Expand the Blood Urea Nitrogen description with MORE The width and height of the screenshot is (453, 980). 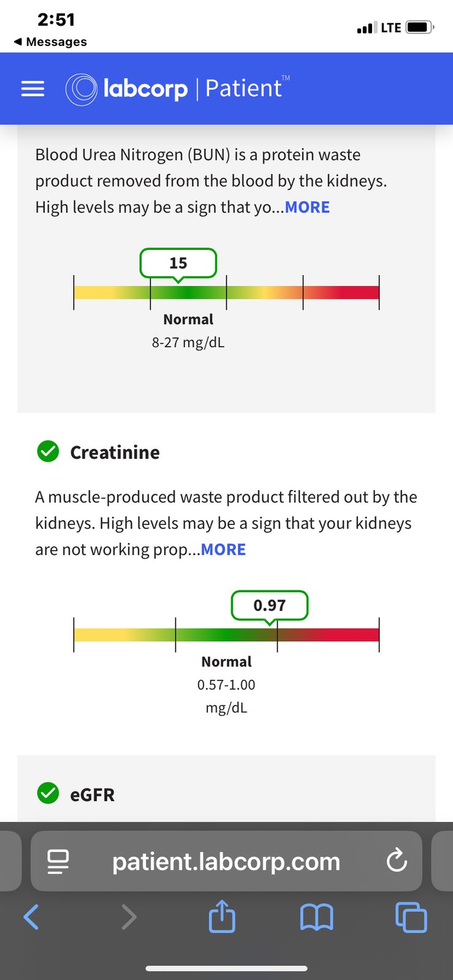click(x=307, y=207)
